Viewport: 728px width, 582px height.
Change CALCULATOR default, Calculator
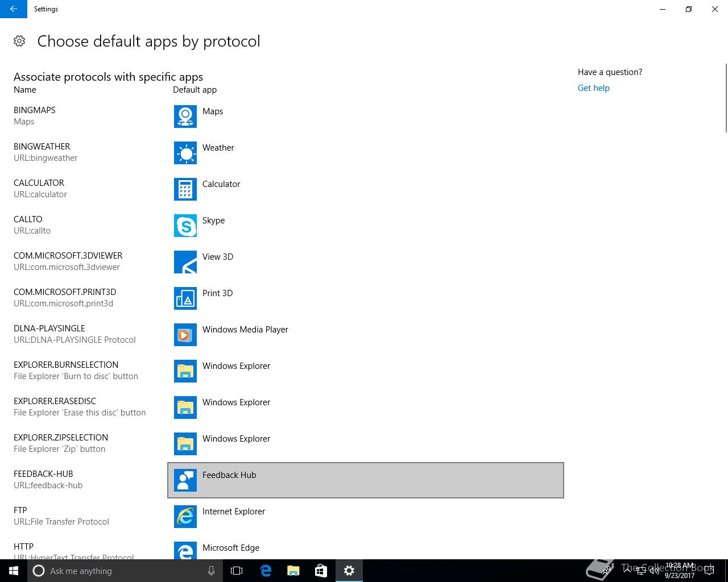point(366,189)
